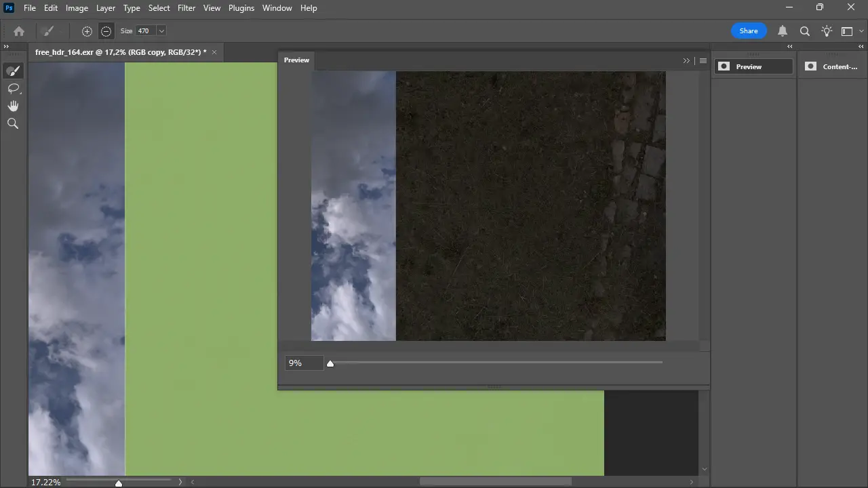868x488 pixels.
Task: Collapse Preview panel with double-arrow icon
Action: coord(686,60)
